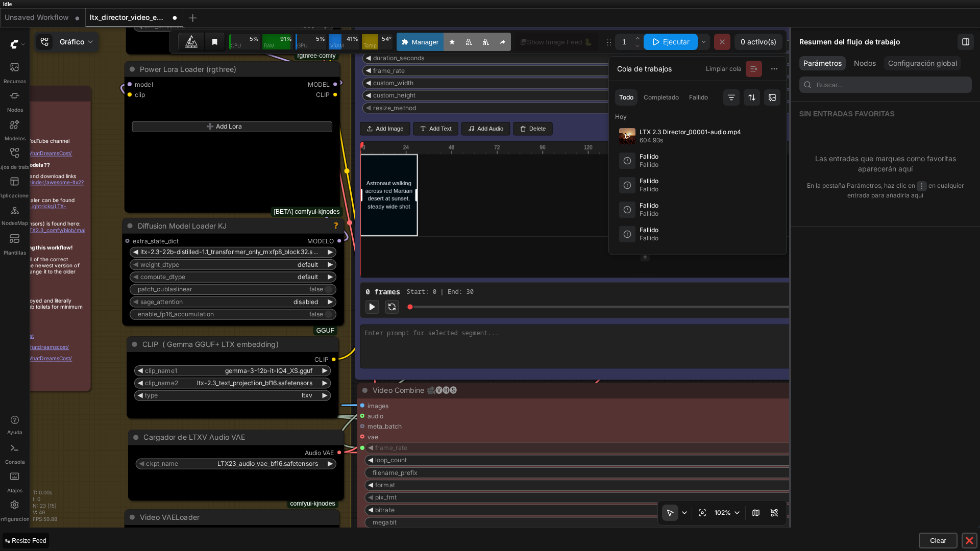Click the Buscar search field

pyautogui.click(x=885, y=85)
